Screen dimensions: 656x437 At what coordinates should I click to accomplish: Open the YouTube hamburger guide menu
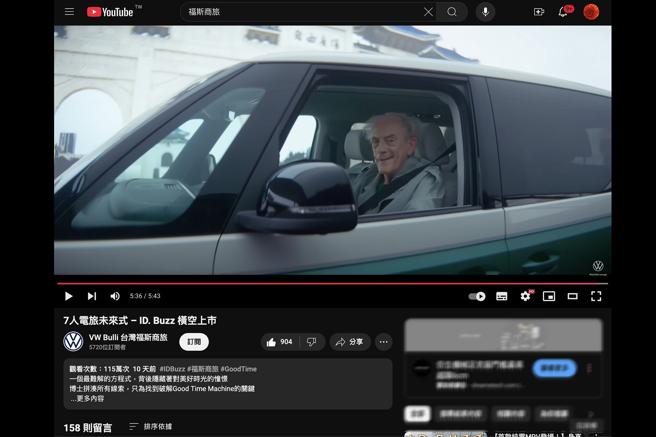(69, 12)
